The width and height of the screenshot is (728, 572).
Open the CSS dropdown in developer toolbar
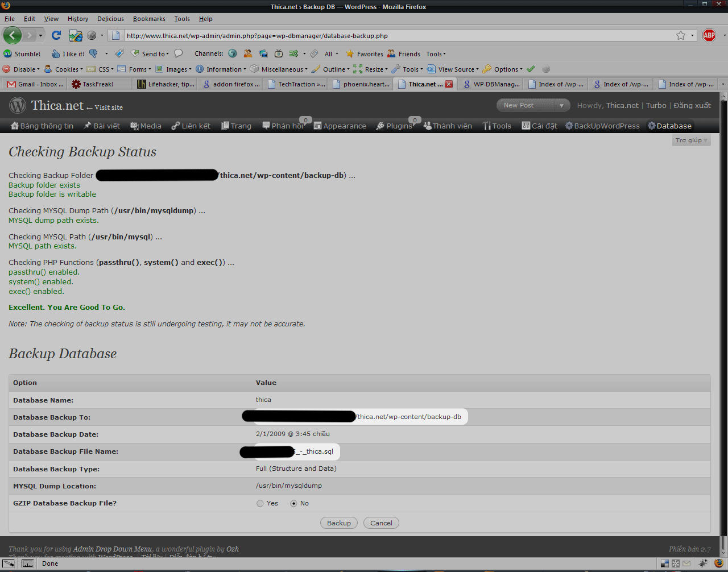(100, 69)
